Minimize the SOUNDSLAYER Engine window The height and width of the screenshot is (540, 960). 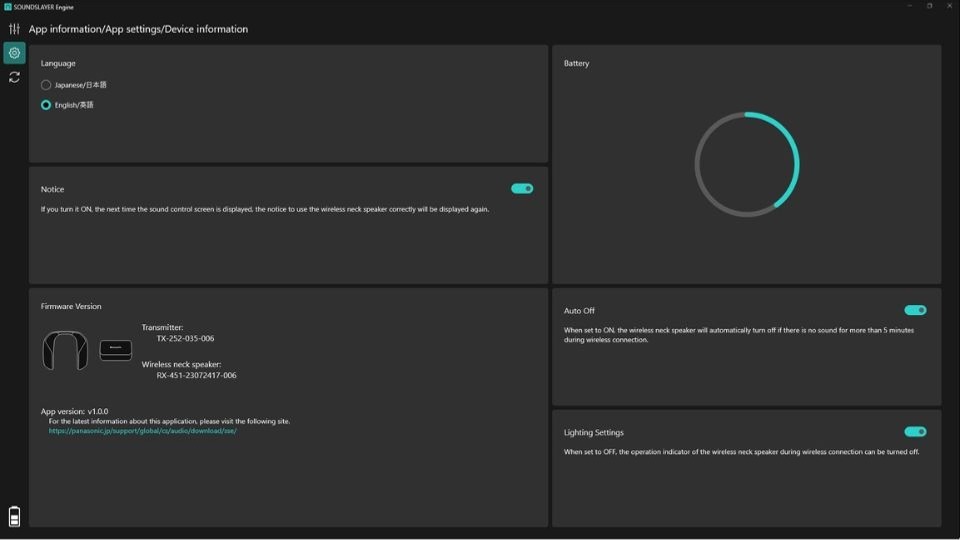(x=910, y=6)
